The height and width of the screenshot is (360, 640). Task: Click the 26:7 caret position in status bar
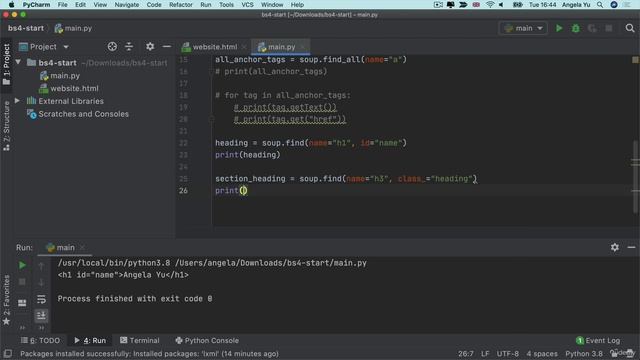(466, 353)
